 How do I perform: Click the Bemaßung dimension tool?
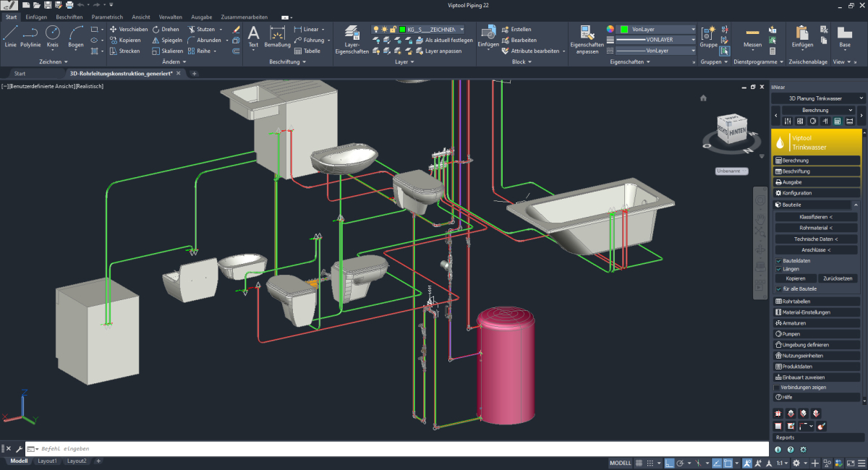tap(277, 36)
